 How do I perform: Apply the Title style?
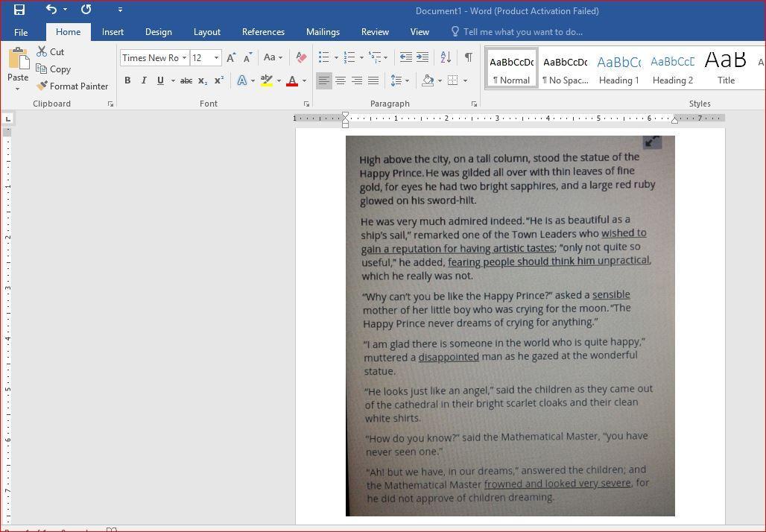[x=726, y=68]
